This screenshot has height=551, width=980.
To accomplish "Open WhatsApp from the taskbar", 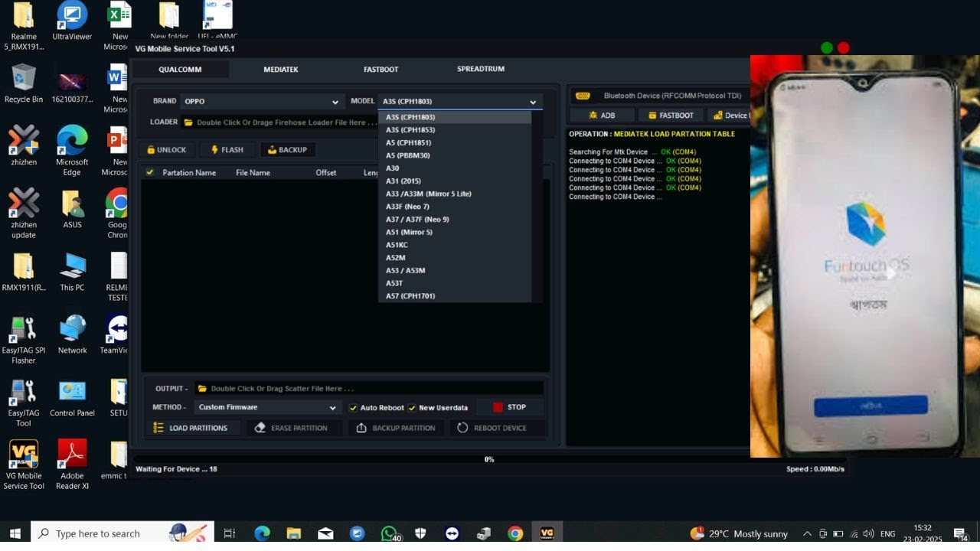I will tap(390, 533).
